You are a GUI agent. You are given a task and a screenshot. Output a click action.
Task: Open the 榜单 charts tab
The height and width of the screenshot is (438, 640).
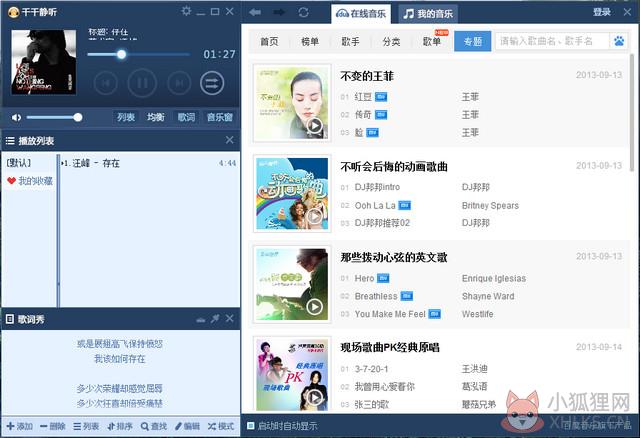[310, 41]
